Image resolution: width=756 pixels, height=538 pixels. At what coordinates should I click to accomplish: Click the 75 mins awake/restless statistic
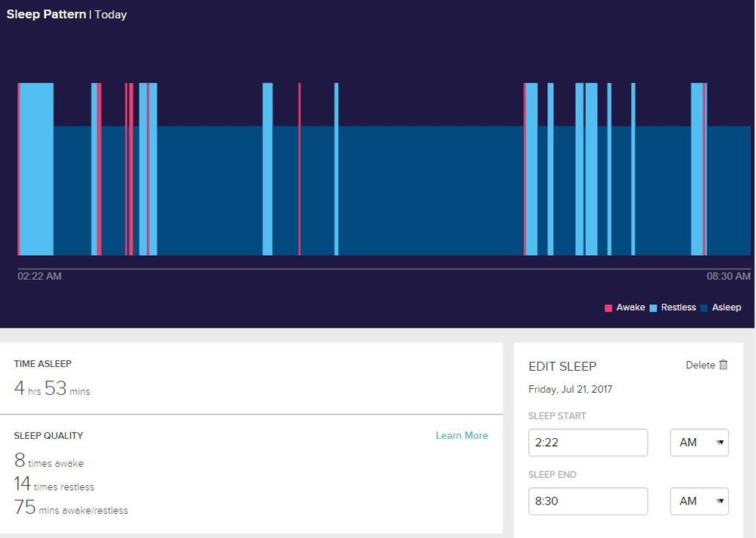coord(71,508)
